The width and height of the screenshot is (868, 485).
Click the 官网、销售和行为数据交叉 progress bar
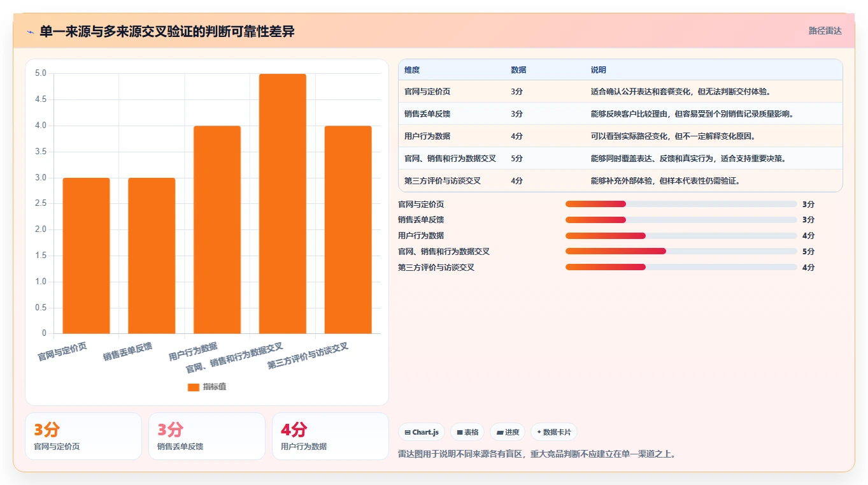pyautogui.click(x=681, y=251)
